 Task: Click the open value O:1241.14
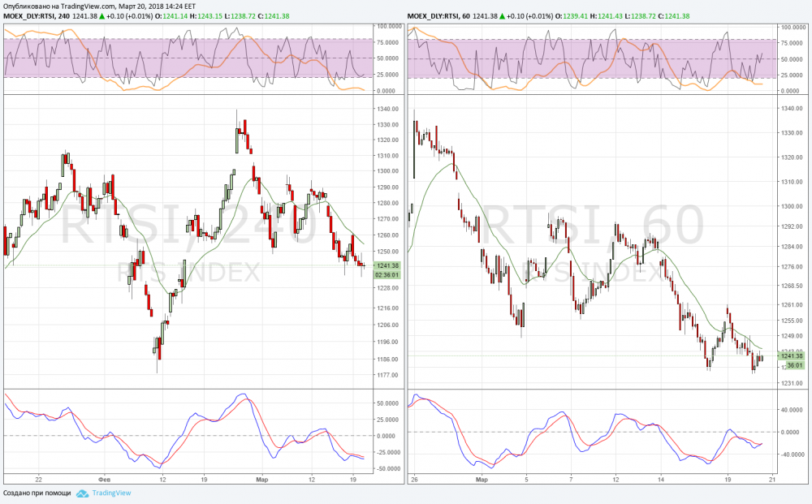point(172,16)
